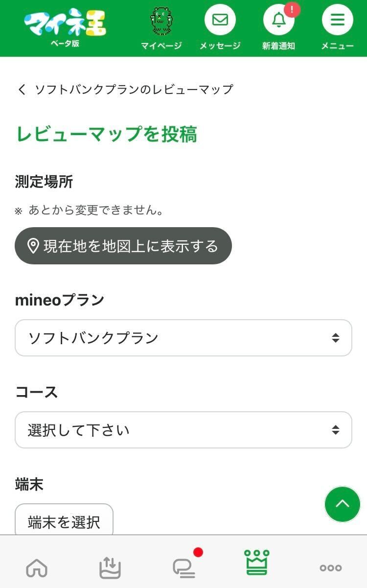367x588 pixels.
Task: Open the chat bubble tab with red dot
Action: pyautogui.click(x=184, y=567)
